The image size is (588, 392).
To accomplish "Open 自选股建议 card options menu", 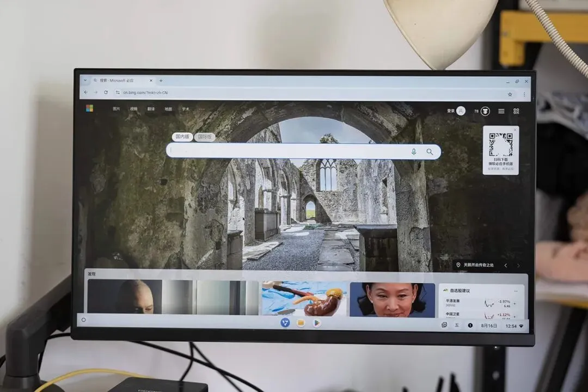I will [x=516, y=291].
